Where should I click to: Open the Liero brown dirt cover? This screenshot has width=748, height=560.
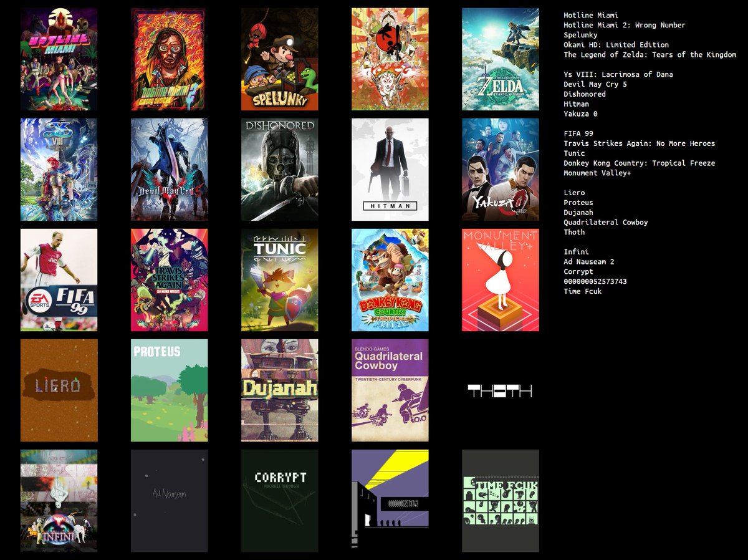click(59, 390)
